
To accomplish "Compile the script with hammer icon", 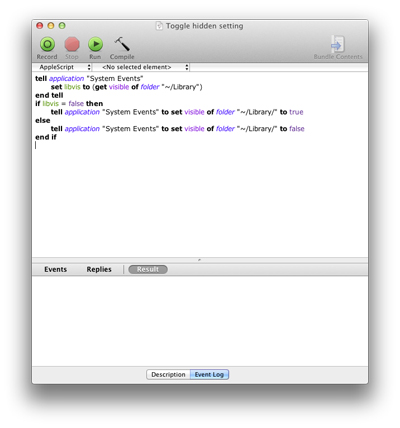I will [122, 44].
